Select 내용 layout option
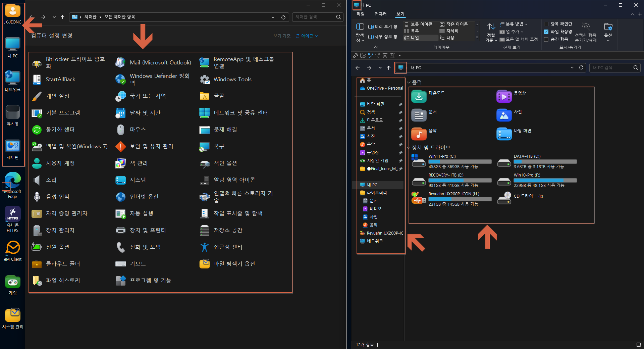This screenshot has height=349, width=644. 447,38
